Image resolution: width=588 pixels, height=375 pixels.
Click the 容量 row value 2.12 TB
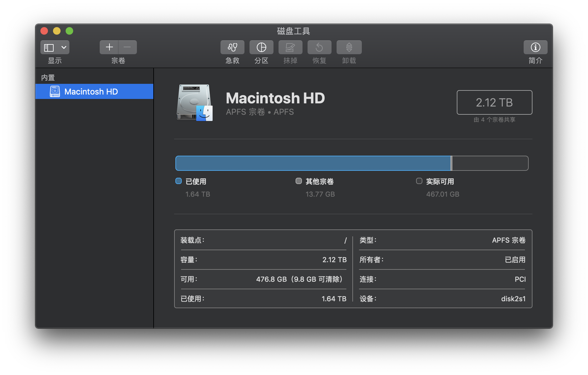pyautogui.click(x=334, y=260)
